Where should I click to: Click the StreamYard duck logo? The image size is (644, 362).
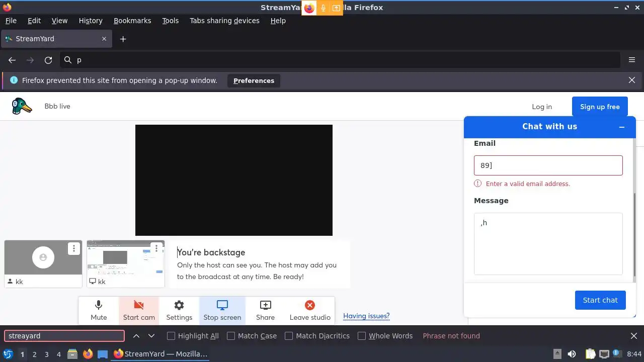tap(22, 106)
